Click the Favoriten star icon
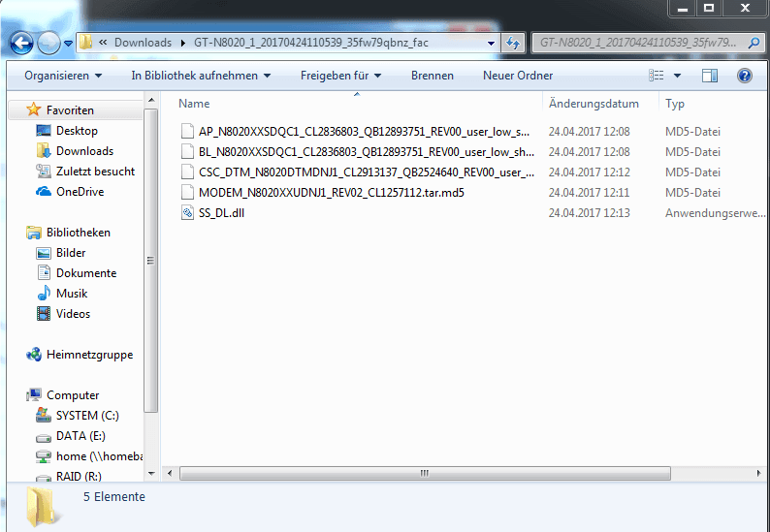770x532 pixels. pos(33,110)
